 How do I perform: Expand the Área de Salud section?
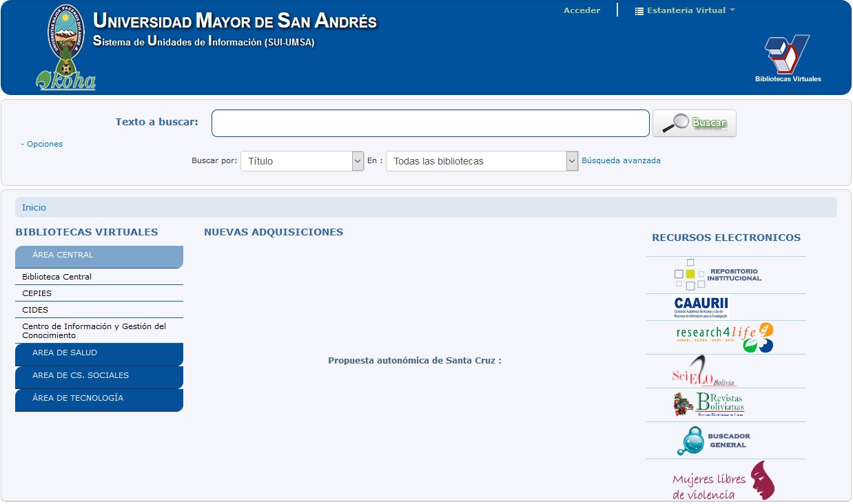click(99, 353)
